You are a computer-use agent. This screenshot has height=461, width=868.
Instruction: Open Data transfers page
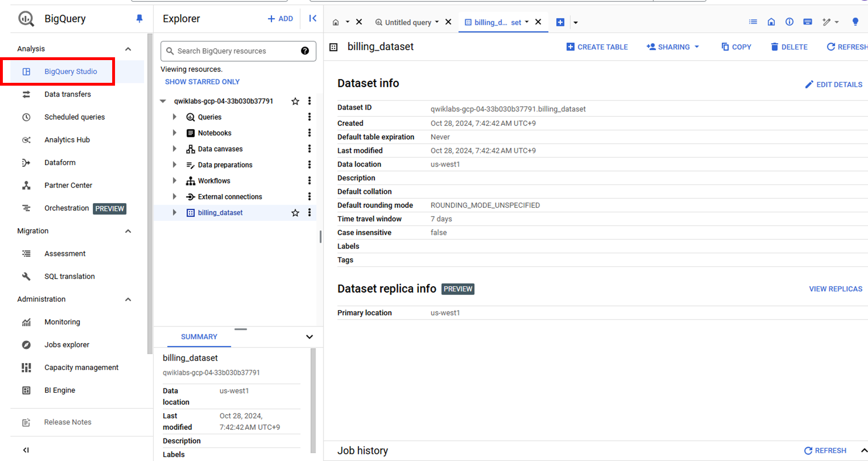[x=67, y=94]
